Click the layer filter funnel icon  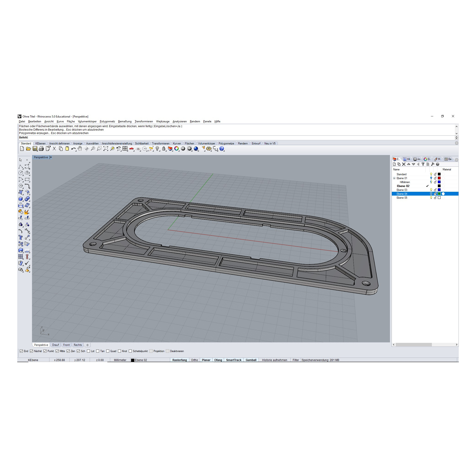pos(423,164)
